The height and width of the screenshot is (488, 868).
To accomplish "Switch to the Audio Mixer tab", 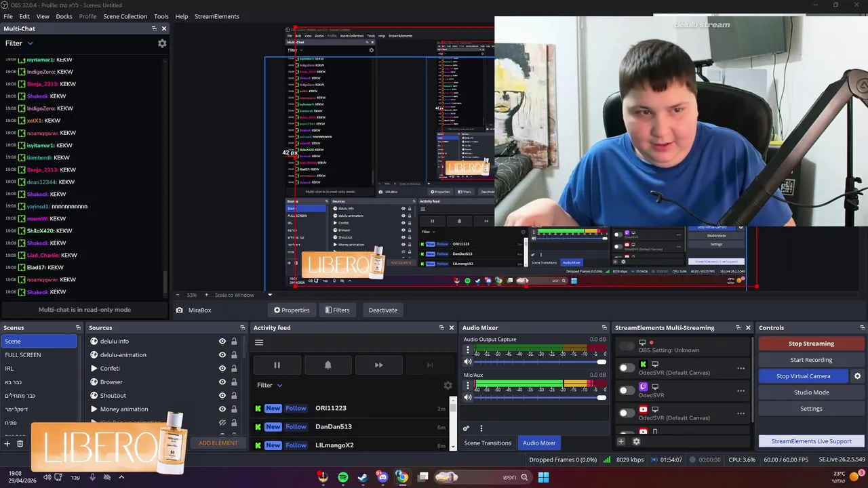I will click(x=539, y=443).
